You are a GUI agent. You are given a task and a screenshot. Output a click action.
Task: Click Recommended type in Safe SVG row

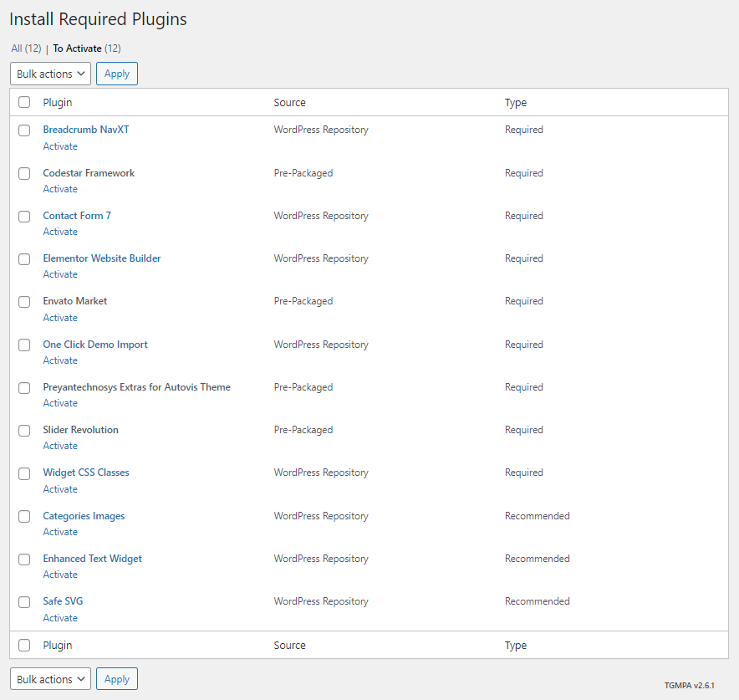pos(538,601)
